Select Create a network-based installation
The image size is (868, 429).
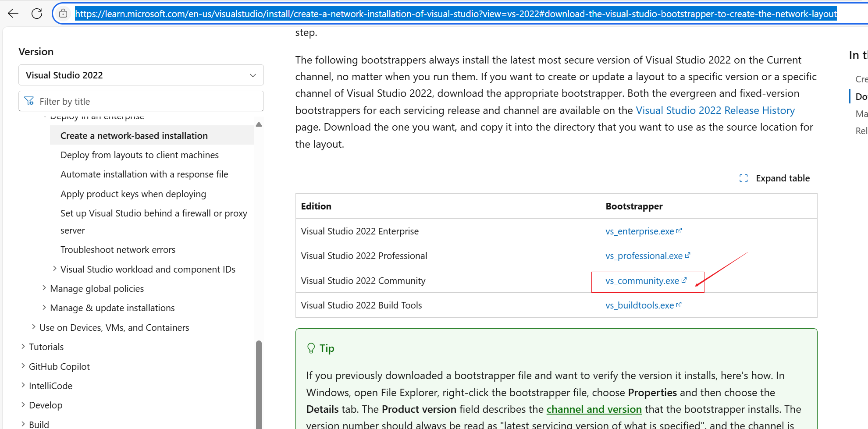click(152, 135)
